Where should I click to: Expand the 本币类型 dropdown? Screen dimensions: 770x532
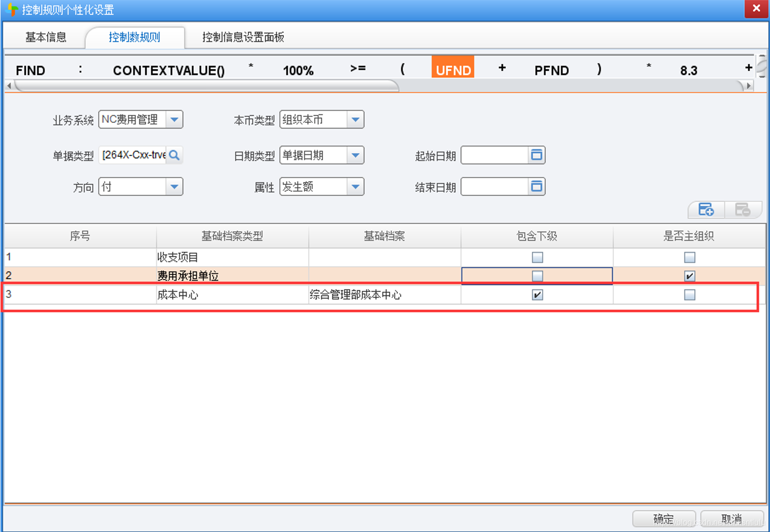355,120
